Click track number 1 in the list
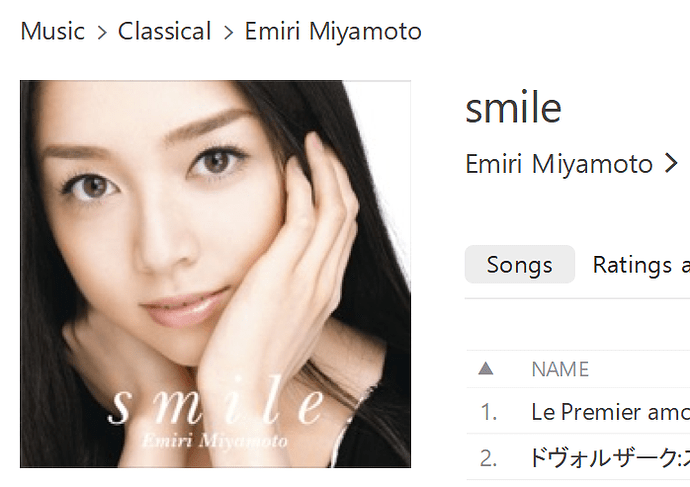The width and height of the screenshot is (690, 487). [x=488, y=413]
